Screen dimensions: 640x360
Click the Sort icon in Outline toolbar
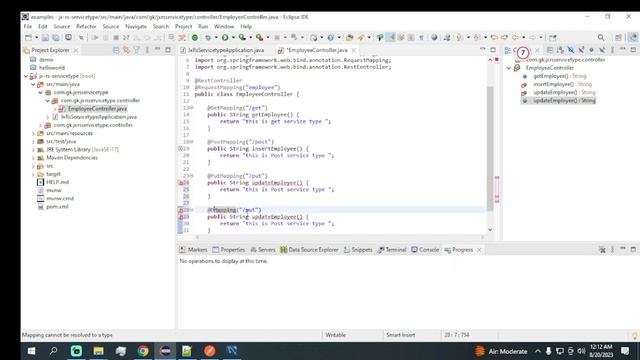click(560, 50)
